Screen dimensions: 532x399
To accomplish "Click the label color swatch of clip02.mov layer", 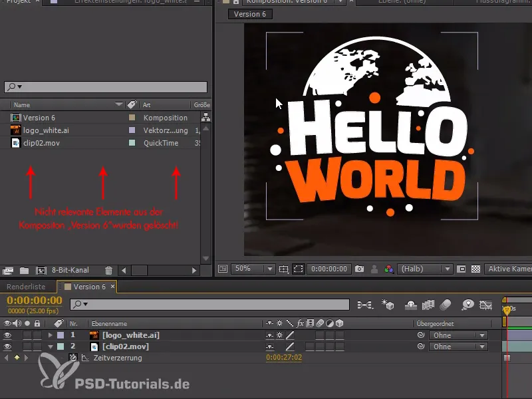I will 61,346.
